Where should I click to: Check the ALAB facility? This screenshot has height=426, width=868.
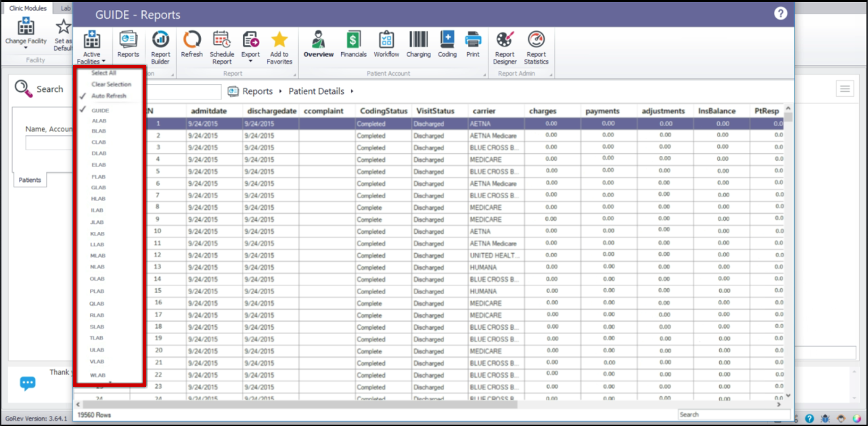pyautogui.click(x=99, y=121)
